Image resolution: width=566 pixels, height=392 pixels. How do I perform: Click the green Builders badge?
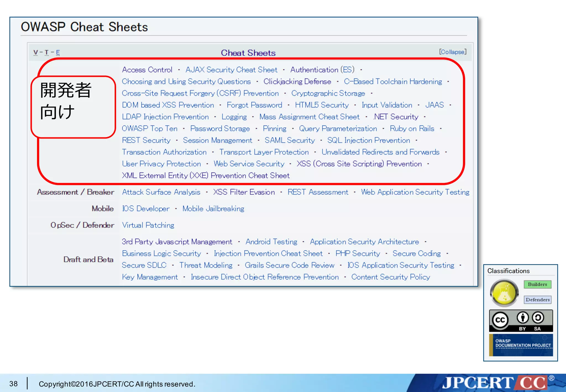(x=537, y=284)
